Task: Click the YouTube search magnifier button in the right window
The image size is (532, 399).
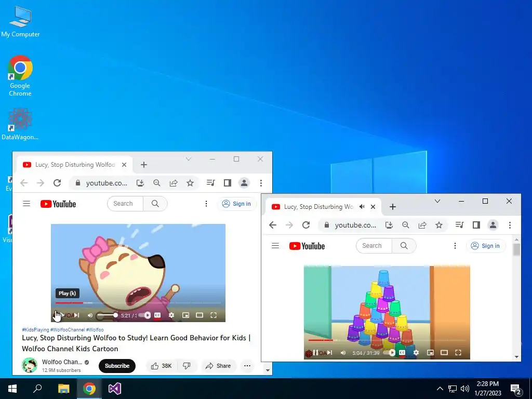Action: pyautogui.click(x=404, y=246)
